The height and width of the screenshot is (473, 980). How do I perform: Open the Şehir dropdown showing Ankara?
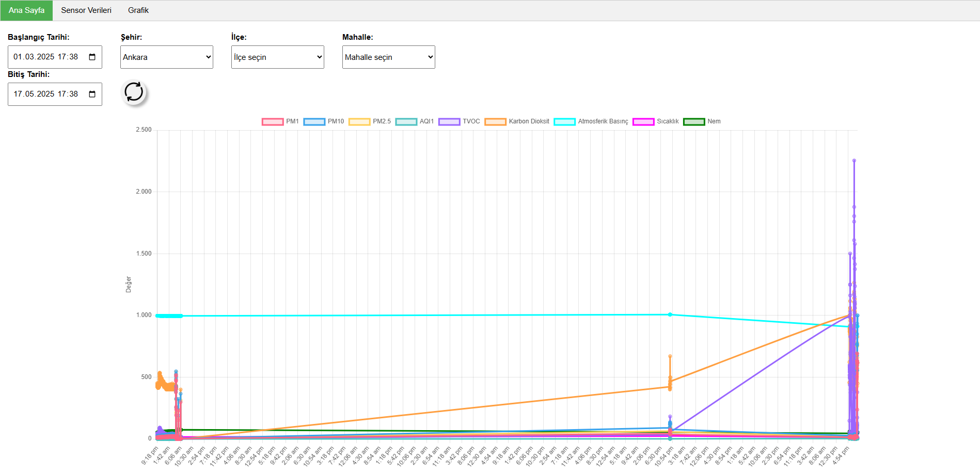point(166,57)
